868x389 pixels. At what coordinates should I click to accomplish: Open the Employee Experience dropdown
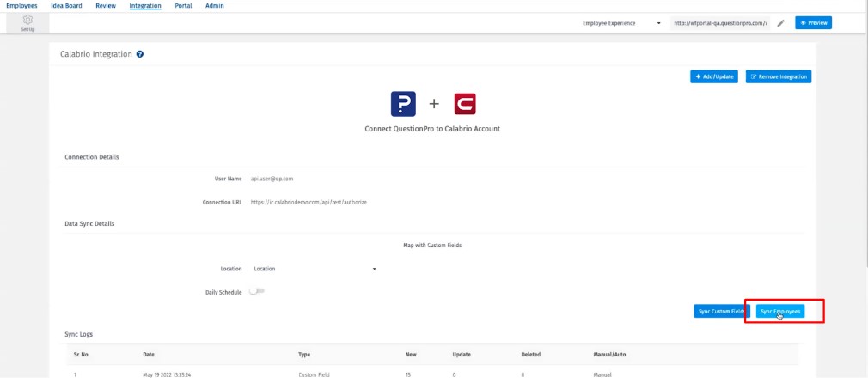pos(621,23)
